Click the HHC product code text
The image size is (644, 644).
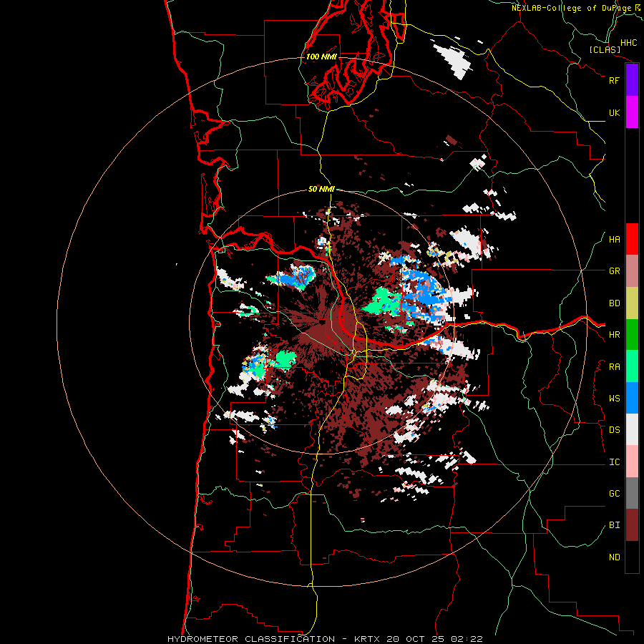628,43
